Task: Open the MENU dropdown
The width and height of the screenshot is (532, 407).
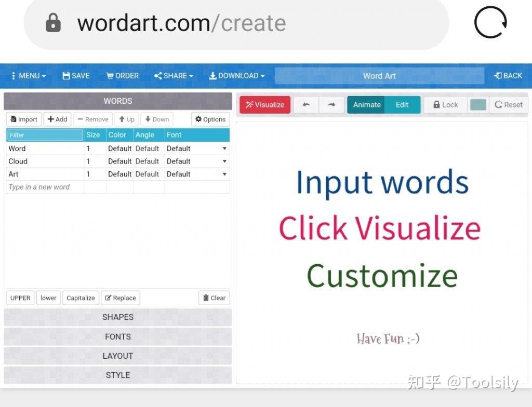Action: point(29,76)
